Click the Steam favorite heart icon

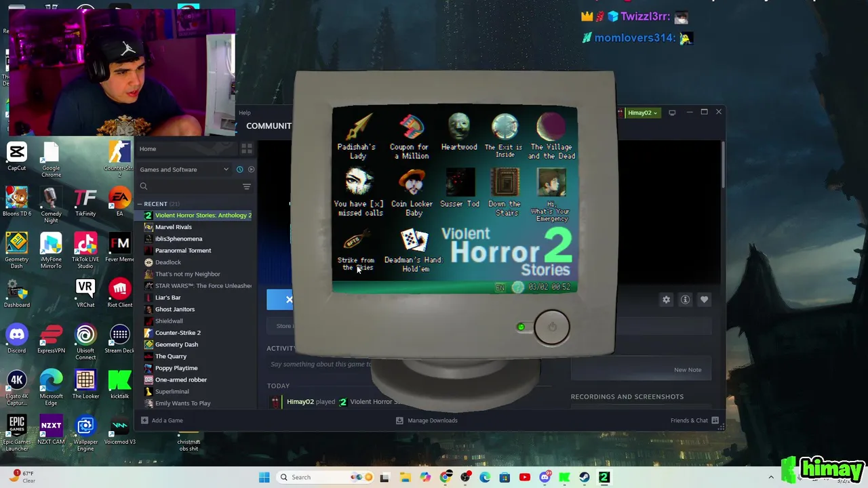[x=704, y=300]
